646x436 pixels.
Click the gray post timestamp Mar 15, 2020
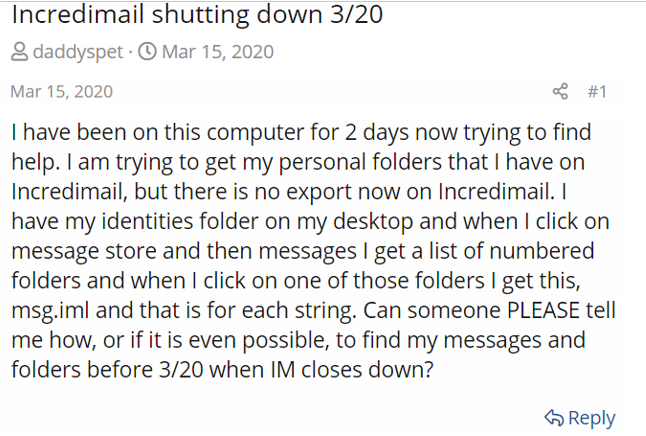tap(61, 91)
